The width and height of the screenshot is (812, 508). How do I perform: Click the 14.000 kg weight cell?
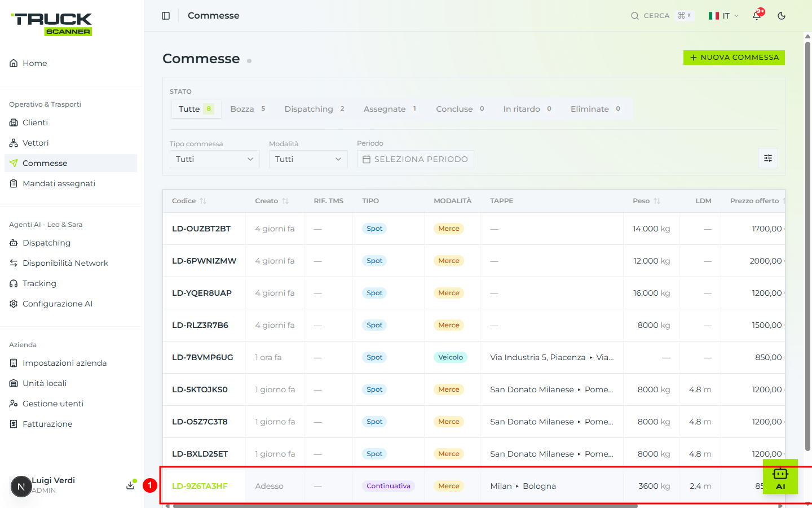tap(651, 229)
